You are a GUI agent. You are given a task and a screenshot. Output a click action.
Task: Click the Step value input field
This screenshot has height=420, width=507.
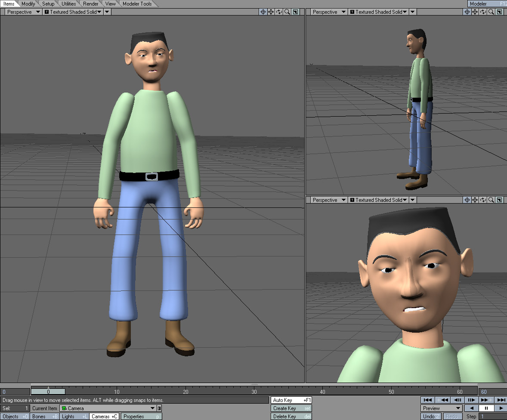click(492, 417)
